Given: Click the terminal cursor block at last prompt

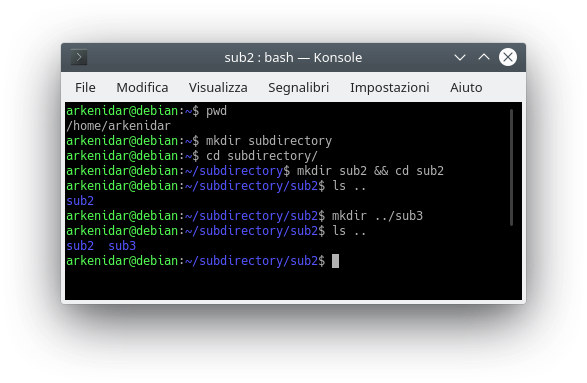Looking at the screenshot, I should click(x=335, y=261).
